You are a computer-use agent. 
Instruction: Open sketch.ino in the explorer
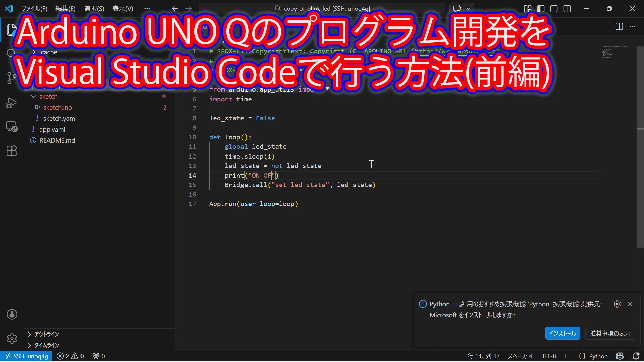pos(100,107)
